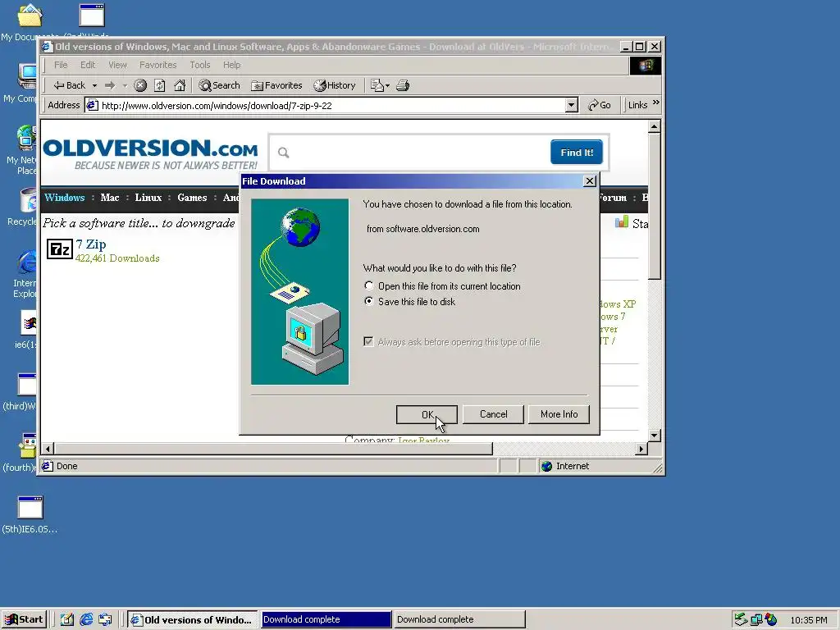This screenshot has width=840, height=630.
Task: Click the Show Desktop quick launch icon
Action: pyautogui.click(x=66, y=620)
